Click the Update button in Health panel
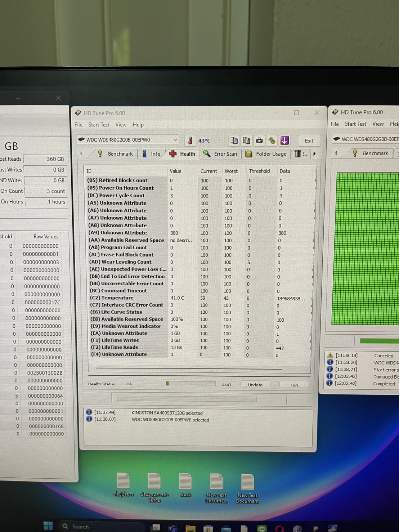This screenshot has width=399, height=532. tap(255, 385)
